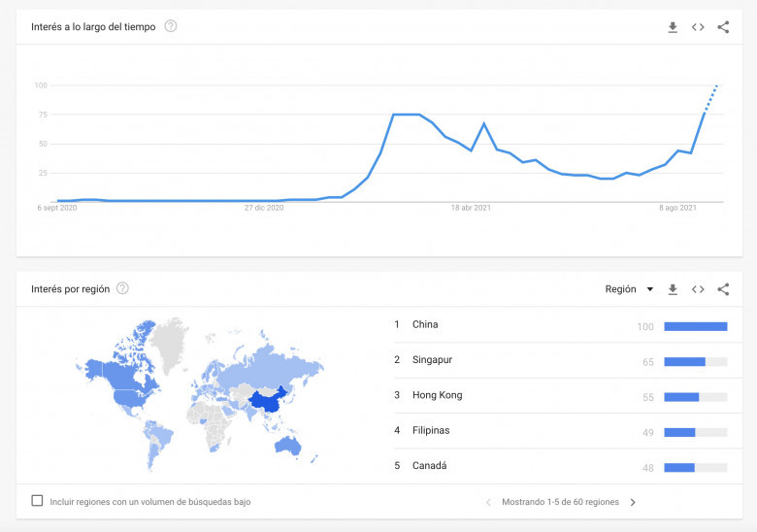Share the interest over time chart
This screenshot has width=757, height=532.
click(x=723, y=27)
